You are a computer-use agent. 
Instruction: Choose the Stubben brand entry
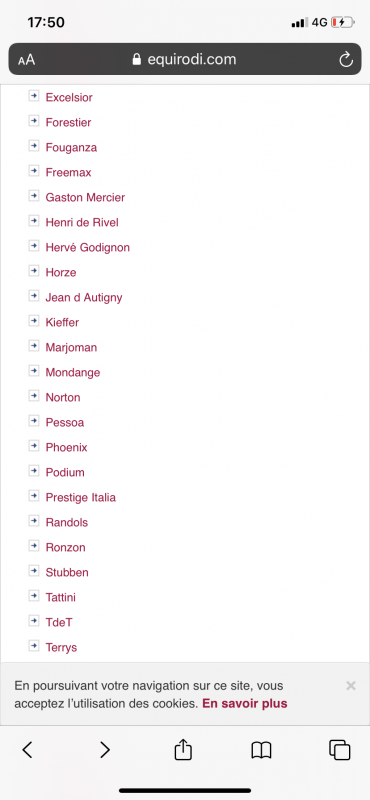(67, 572)
